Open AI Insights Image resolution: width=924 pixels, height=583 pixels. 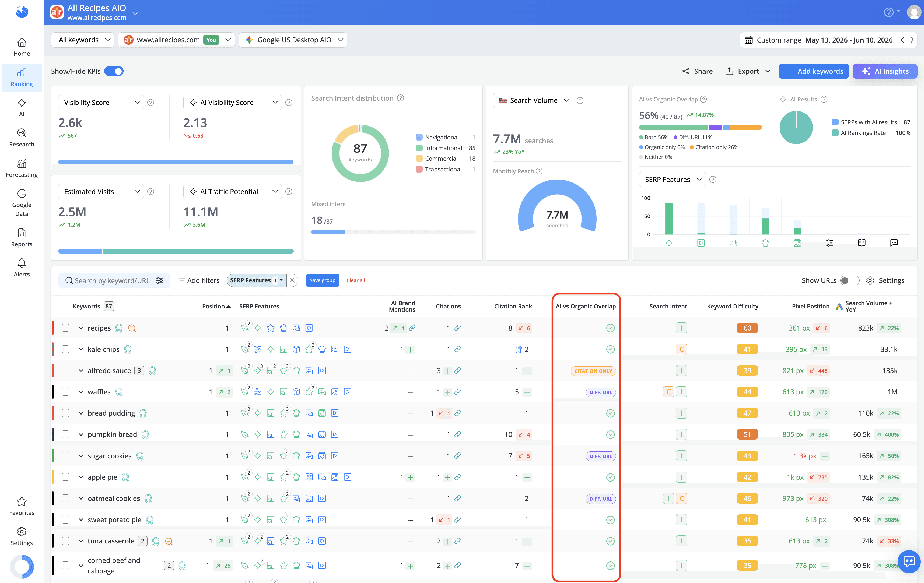point(885,71)
